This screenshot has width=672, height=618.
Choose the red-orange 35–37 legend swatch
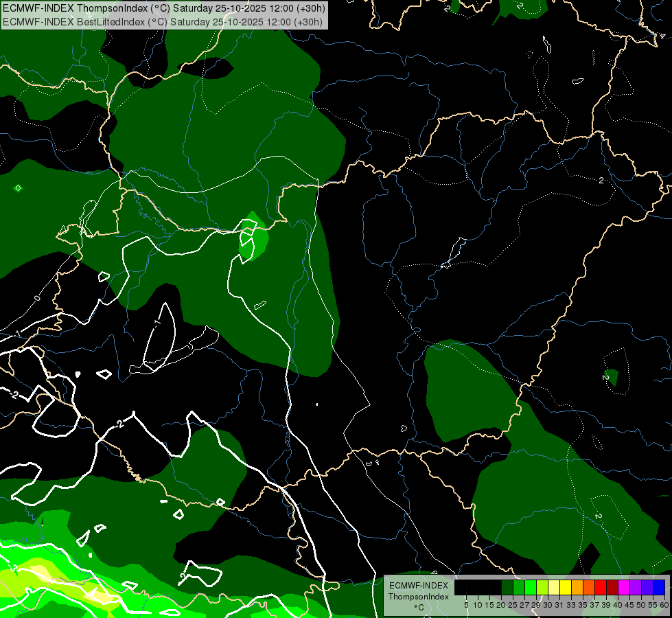(589, 587)
